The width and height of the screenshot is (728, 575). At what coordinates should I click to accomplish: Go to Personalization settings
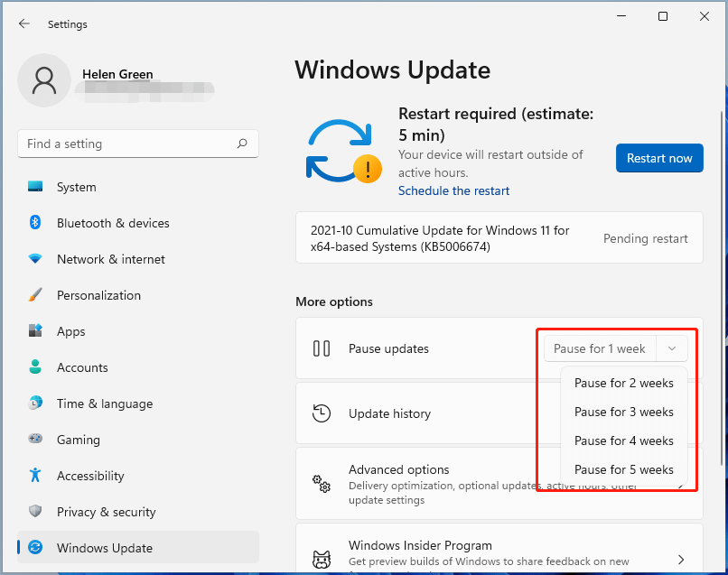(138, 295)
